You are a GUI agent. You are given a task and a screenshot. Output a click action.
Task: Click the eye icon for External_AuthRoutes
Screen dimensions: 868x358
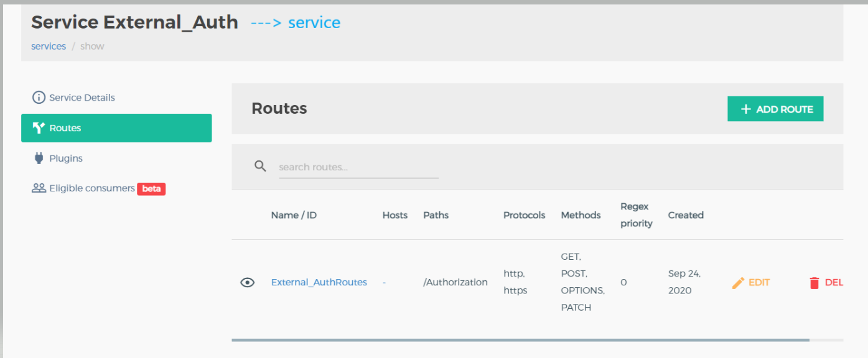coord(248,283)
